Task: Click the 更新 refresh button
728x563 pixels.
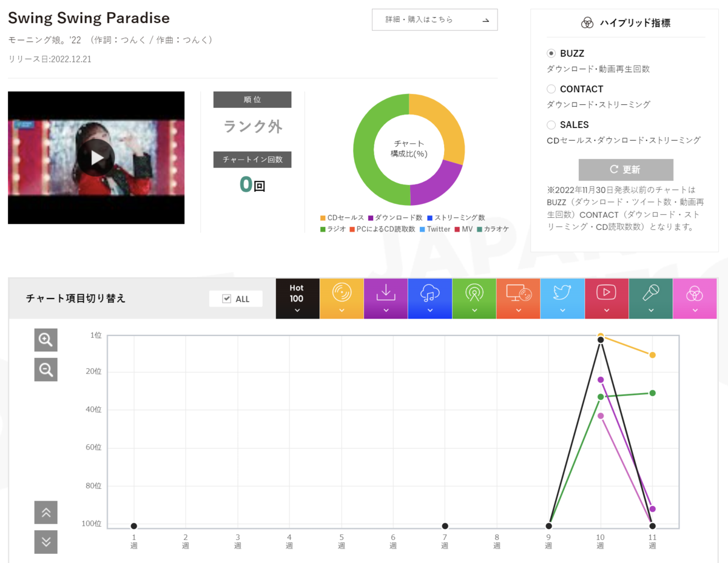Action: click(625, 170)
